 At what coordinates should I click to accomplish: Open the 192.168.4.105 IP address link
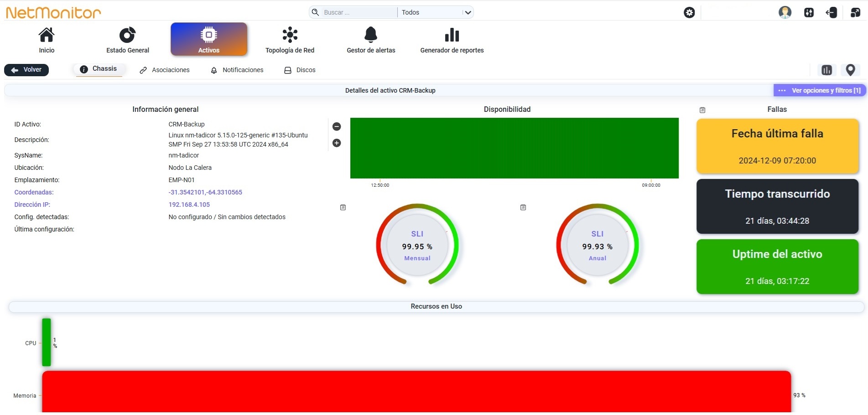[189, 205]
